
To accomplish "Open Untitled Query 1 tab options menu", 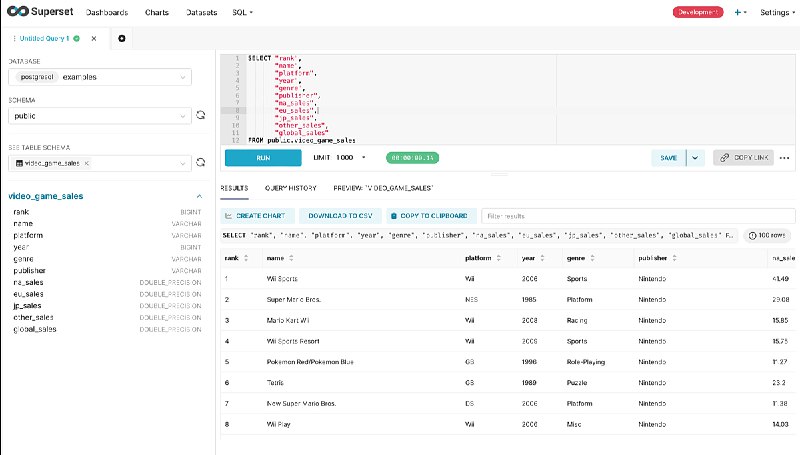I will (14, 38).
